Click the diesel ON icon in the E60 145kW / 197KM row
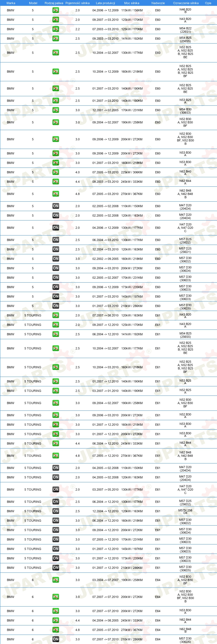 click(55, 296)
